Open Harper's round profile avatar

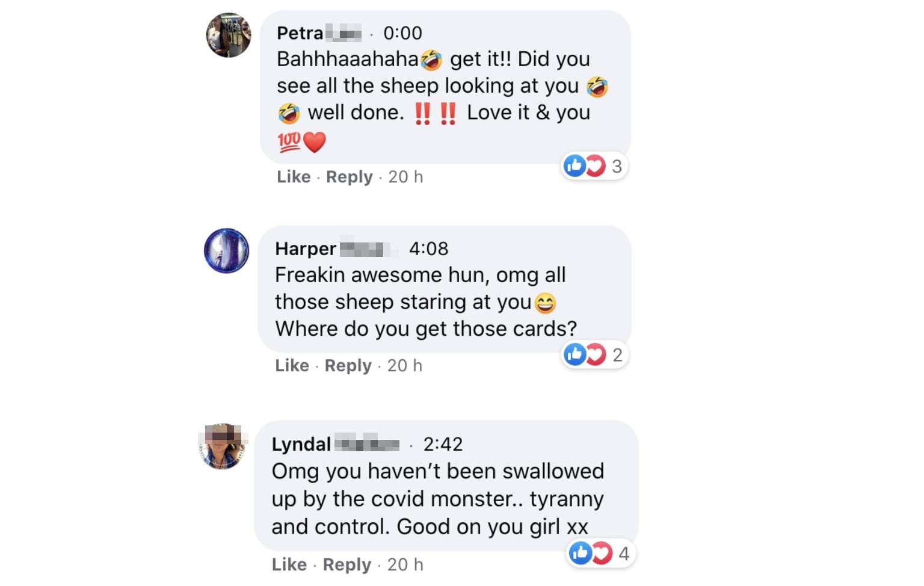pyautogui.click(x=226, y=251)
